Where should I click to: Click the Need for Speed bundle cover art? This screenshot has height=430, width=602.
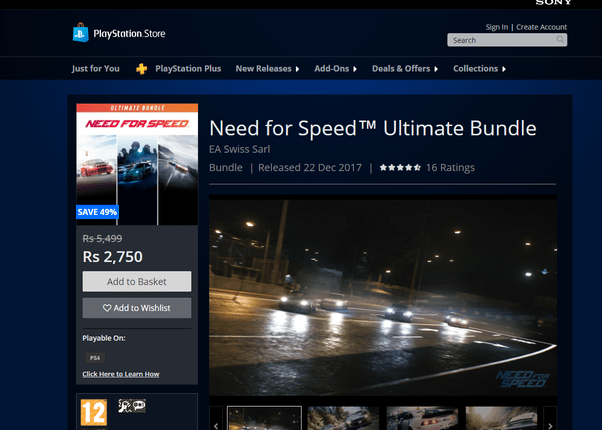137,164
